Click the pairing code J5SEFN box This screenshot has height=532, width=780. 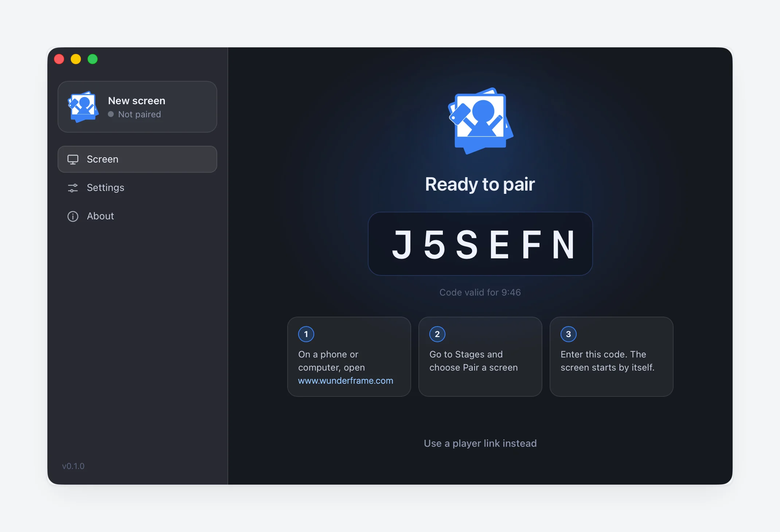point(480,244)
